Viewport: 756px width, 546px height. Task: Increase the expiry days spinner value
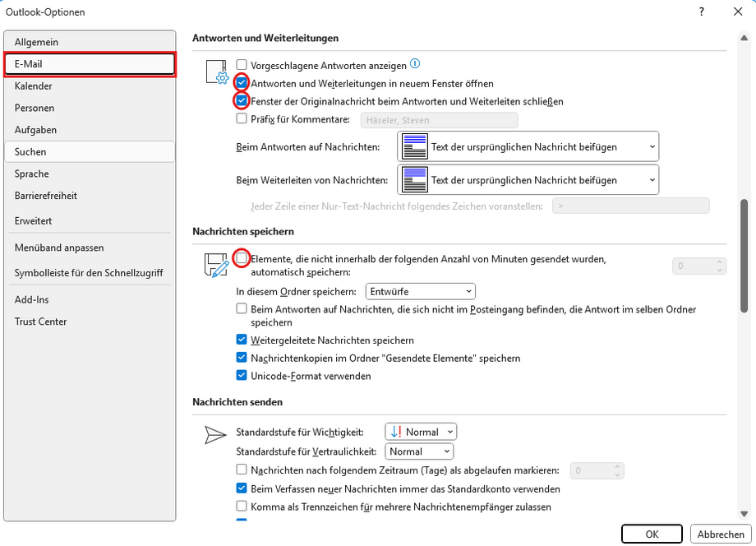(x=617, y=466)
